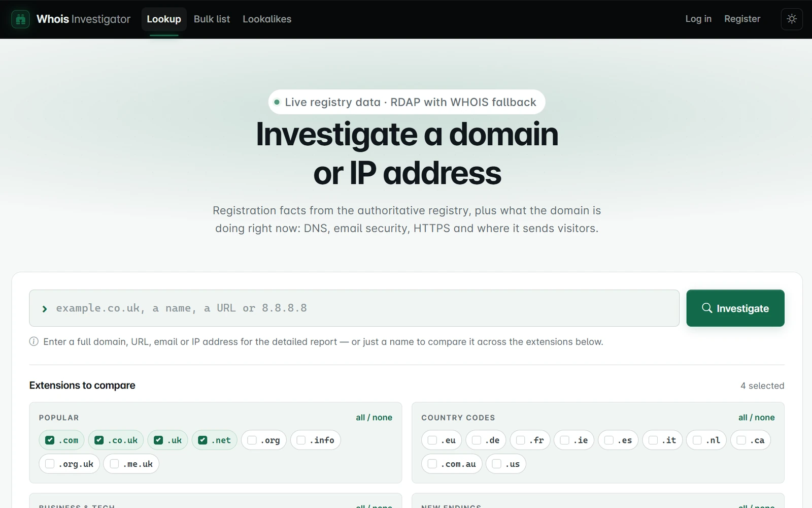The image size is (812, 508).
Task: Choose none in the Country Codes group
Action: 765,418
